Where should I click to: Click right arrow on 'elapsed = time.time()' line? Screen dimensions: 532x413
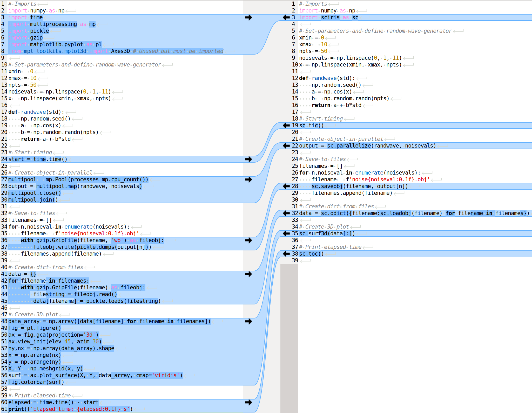[x=248, y=402]
